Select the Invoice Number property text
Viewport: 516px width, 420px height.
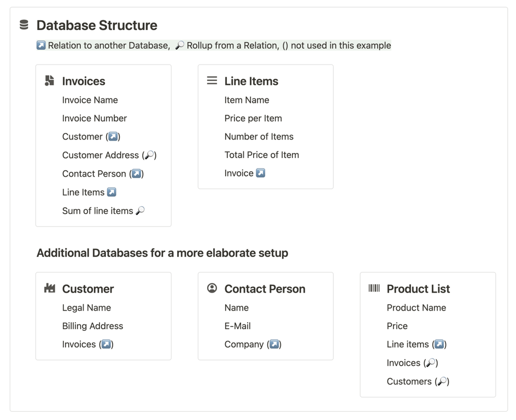click(95, 118)
